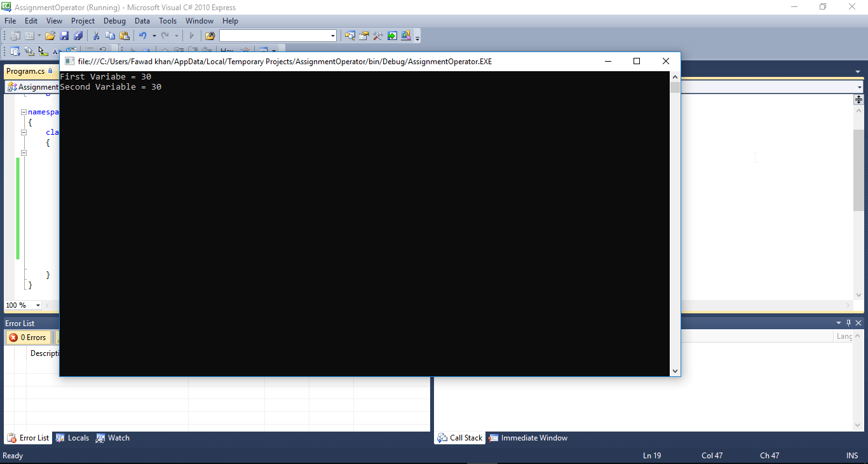The width and height of the screenshot is (868, 464).
Task: Collapse the namespace code block
Action: coord(24,112)
